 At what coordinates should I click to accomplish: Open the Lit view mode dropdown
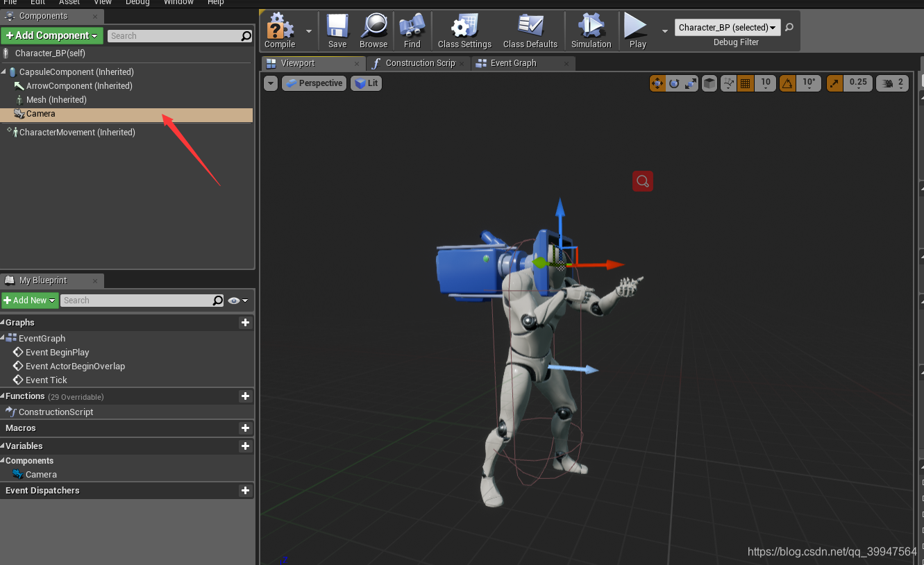(366, 83)
